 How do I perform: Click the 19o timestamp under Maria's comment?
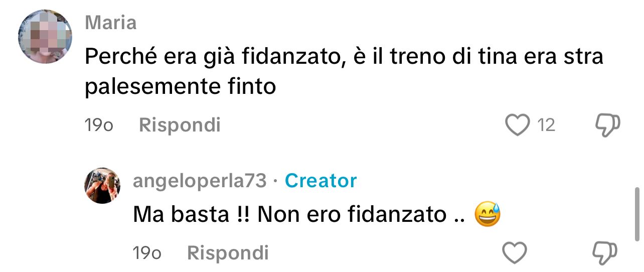click(99, 125)
